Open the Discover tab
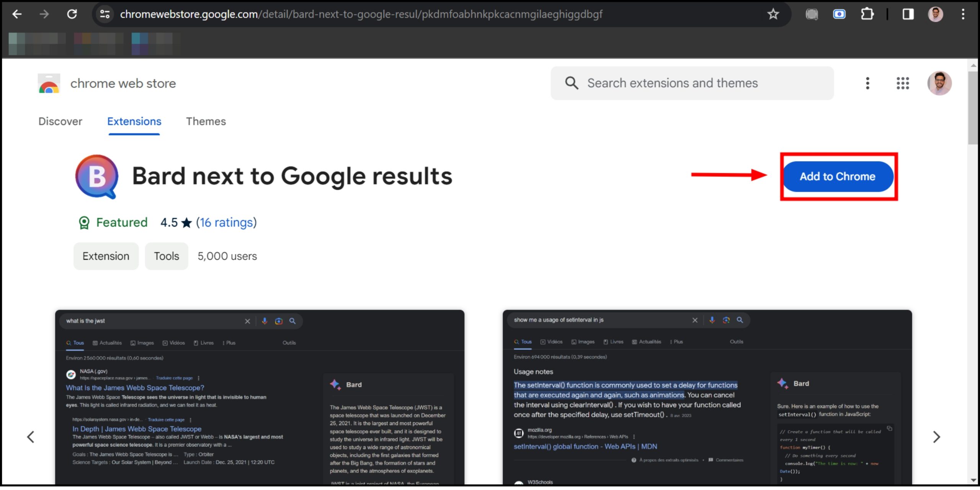The width and height of the screenshot is (980, 490). tap(60, 121)
